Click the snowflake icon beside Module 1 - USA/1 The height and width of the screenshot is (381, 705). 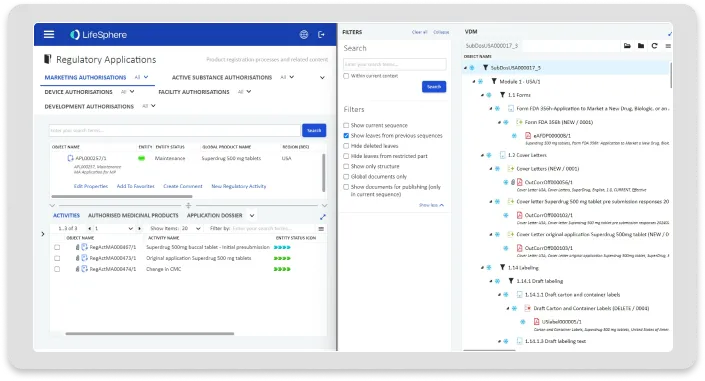pyautogui.click(x=481, y=81)
